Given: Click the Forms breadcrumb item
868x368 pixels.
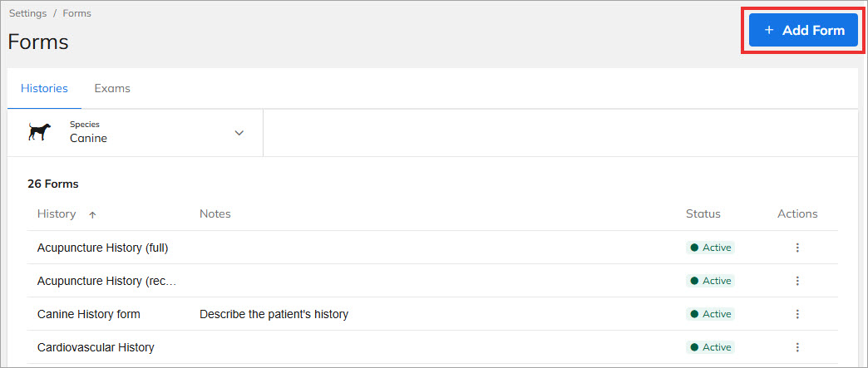Looking at the screenshot, I should pyautogui.click(x=77, y=13).
